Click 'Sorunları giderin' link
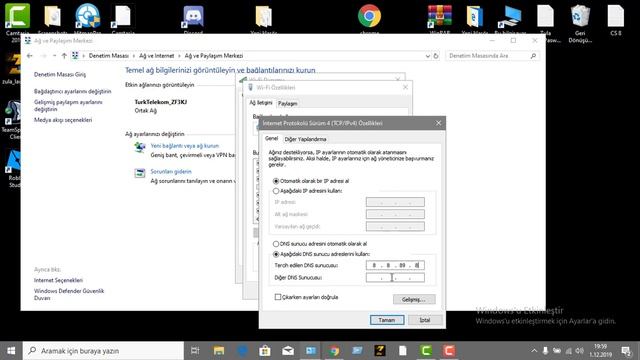Viewport: 640px width, 360px height. click(x=171, y=171)
